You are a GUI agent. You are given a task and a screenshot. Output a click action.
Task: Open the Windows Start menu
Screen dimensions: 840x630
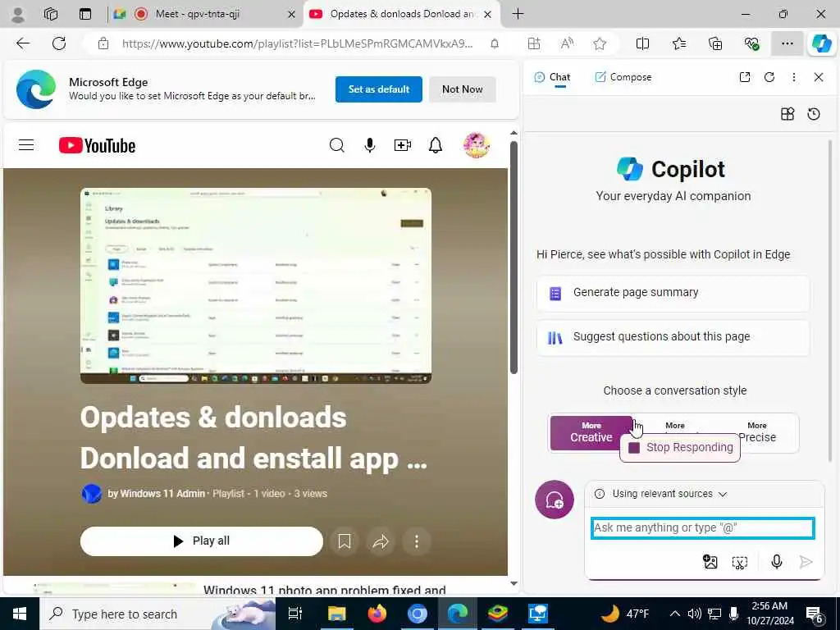point(20,614)
